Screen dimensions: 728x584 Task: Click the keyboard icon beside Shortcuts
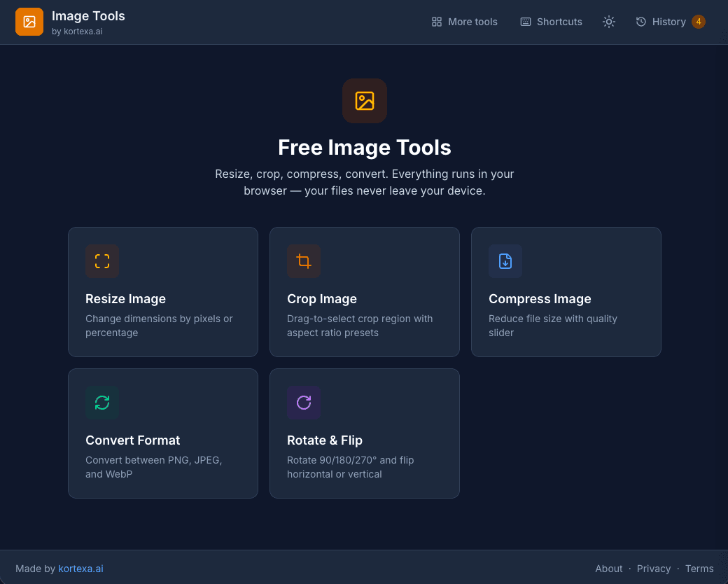(x=524, y=22)
